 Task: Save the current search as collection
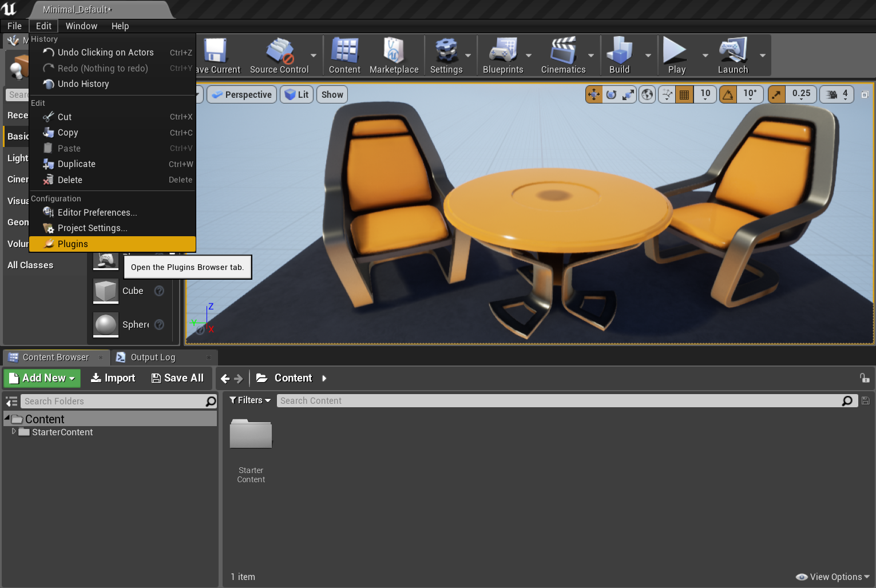pyautogui.click(x=866, y=401)
